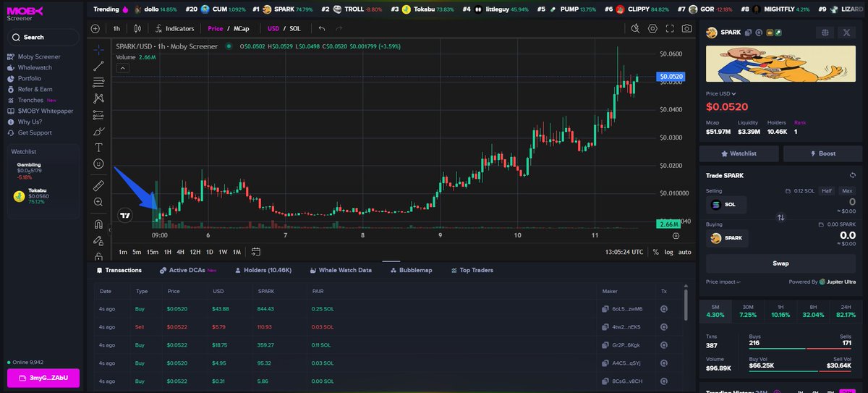
Task: Enter fullscreen chart mode
Action: 670,28
